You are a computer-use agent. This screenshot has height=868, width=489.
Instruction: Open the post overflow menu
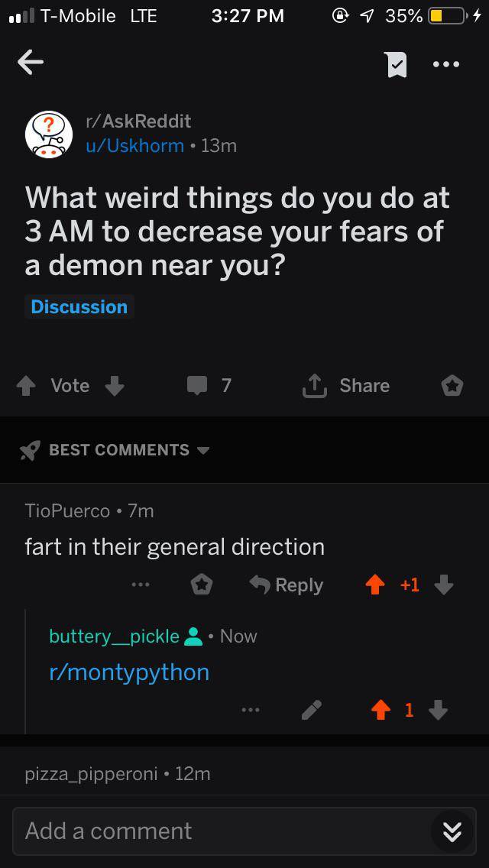tap(445, 64)
